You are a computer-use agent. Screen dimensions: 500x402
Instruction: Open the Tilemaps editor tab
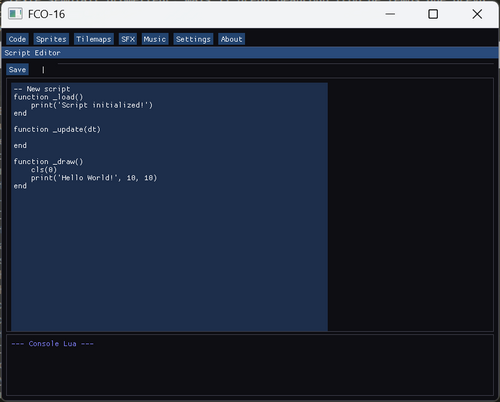94,39
